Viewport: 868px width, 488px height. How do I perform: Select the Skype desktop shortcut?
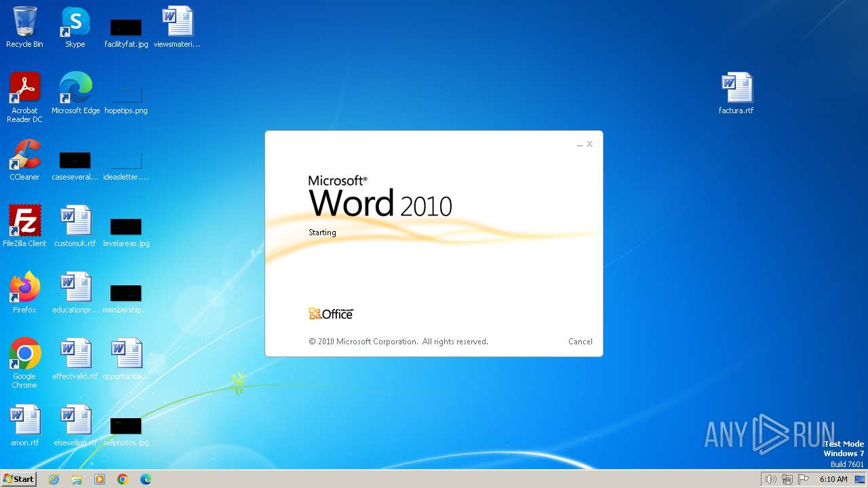click(75, 27)
